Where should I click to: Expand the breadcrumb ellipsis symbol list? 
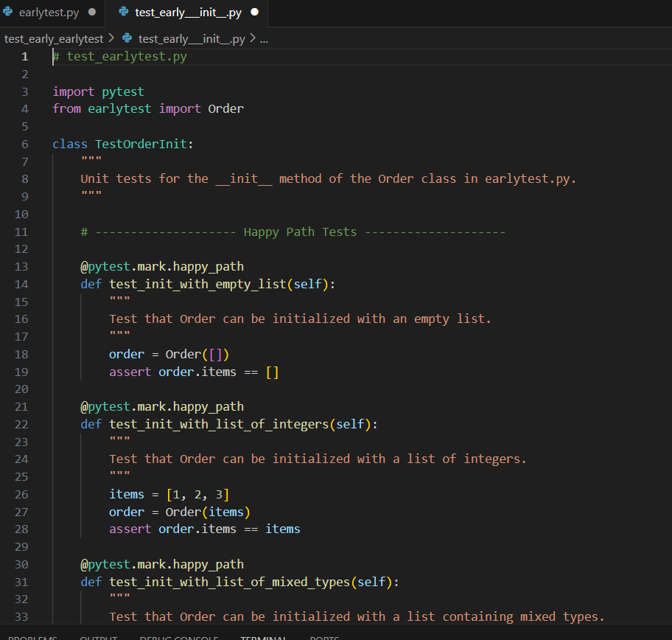pyautogui.click(x=264, y=40)
